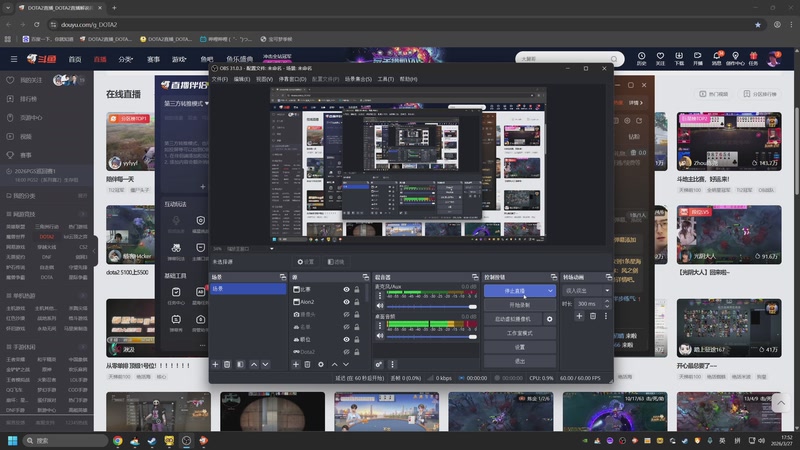Screen dimensions: 800x450
Task: Toggle lock on Aion2 source
Action: pyautogui.click(x=357, y=302)
